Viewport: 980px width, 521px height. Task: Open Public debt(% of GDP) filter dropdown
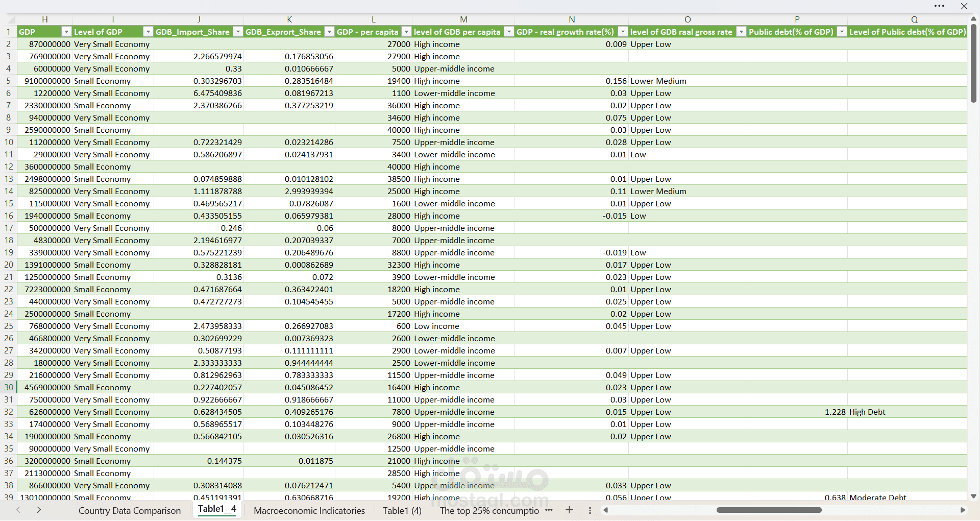tap(842, 32)
